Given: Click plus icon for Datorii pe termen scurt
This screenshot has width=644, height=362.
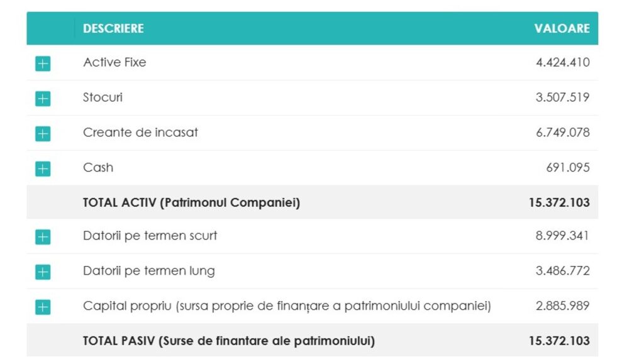Looking at the screenshot, I should [43, 237].
